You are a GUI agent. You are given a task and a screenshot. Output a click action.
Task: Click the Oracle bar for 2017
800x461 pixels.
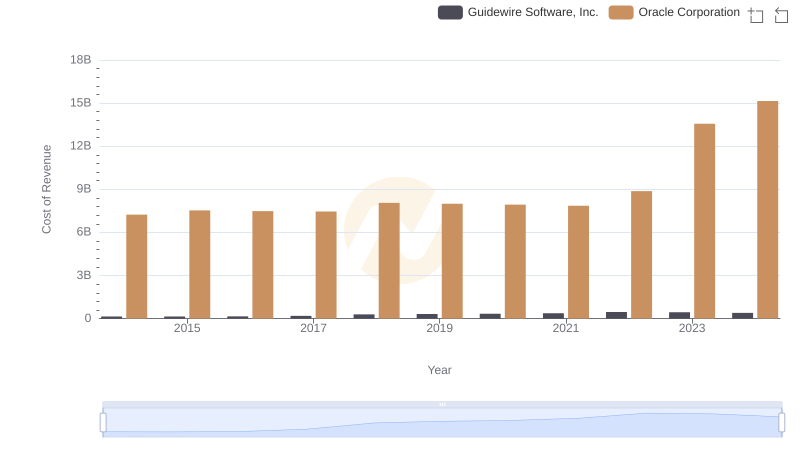(326, 265)
